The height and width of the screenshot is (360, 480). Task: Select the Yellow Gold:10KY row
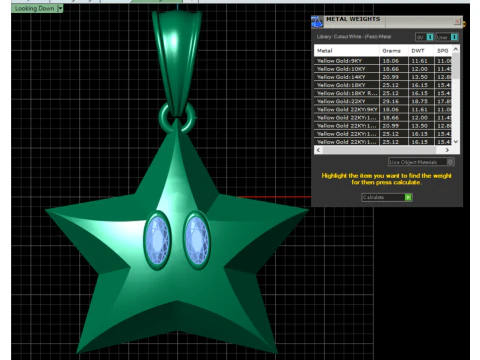(383, 69)
